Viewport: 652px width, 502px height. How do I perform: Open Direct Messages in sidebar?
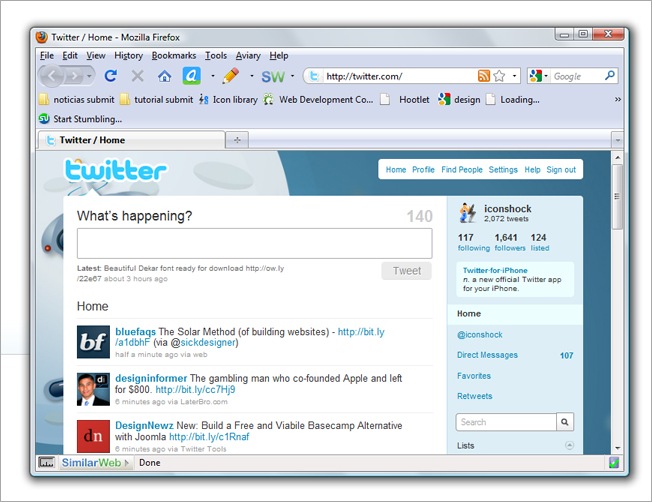click(487, 355)
